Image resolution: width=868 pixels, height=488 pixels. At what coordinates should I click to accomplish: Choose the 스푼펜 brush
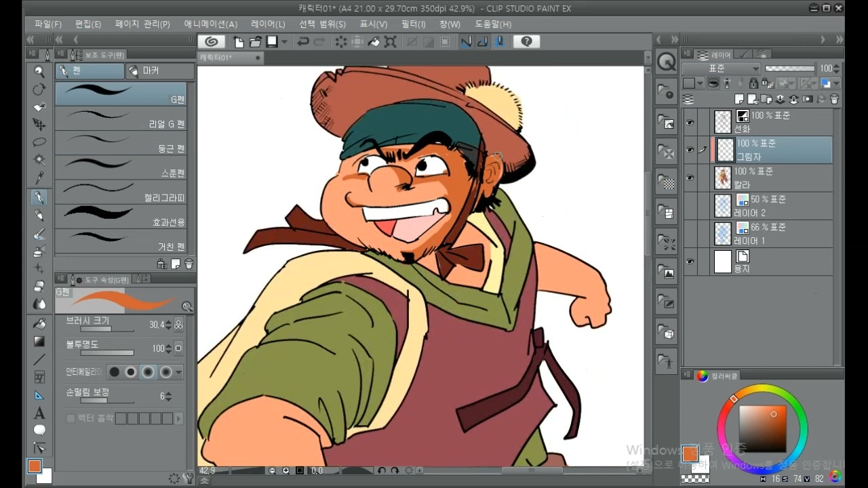click(121, 167)
